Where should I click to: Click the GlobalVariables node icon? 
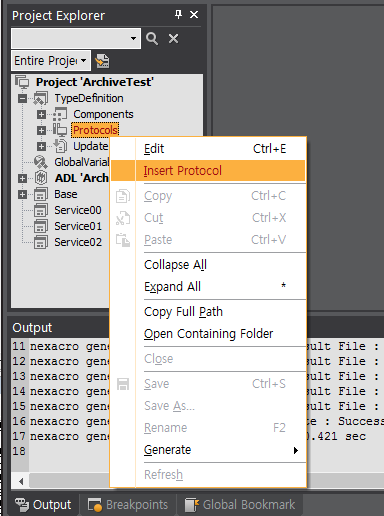pyautogui.click(x=41, y=162)
